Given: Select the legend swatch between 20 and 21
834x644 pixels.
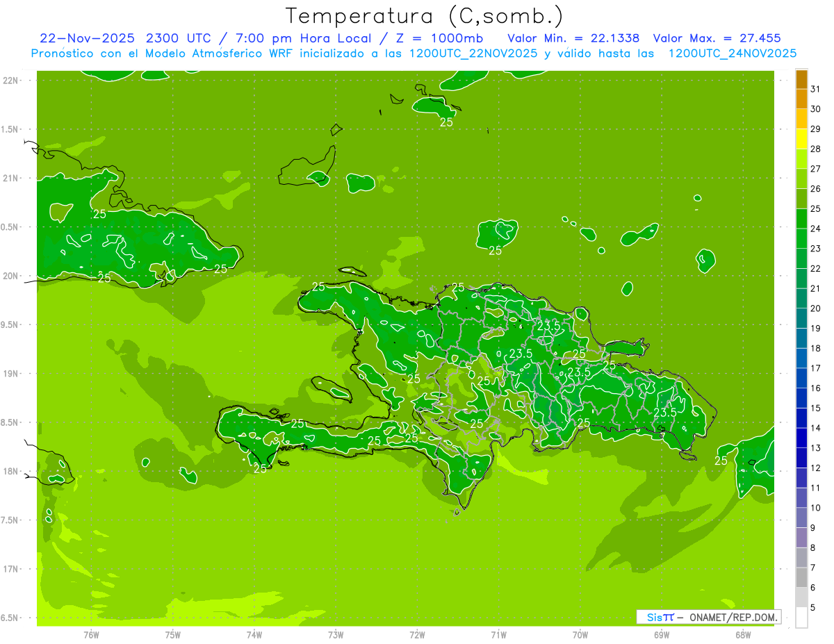Looking at the screenshot, I should click(801, 299).
